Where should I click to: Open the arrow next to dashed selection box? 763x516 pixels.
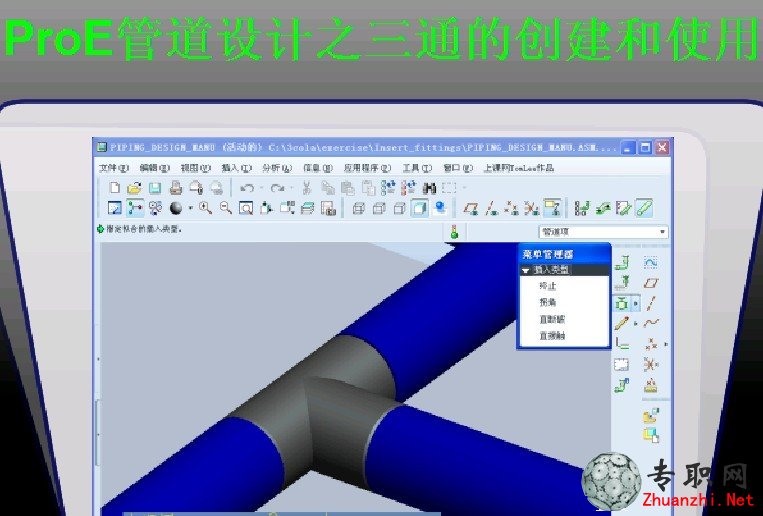pos(464,187)
